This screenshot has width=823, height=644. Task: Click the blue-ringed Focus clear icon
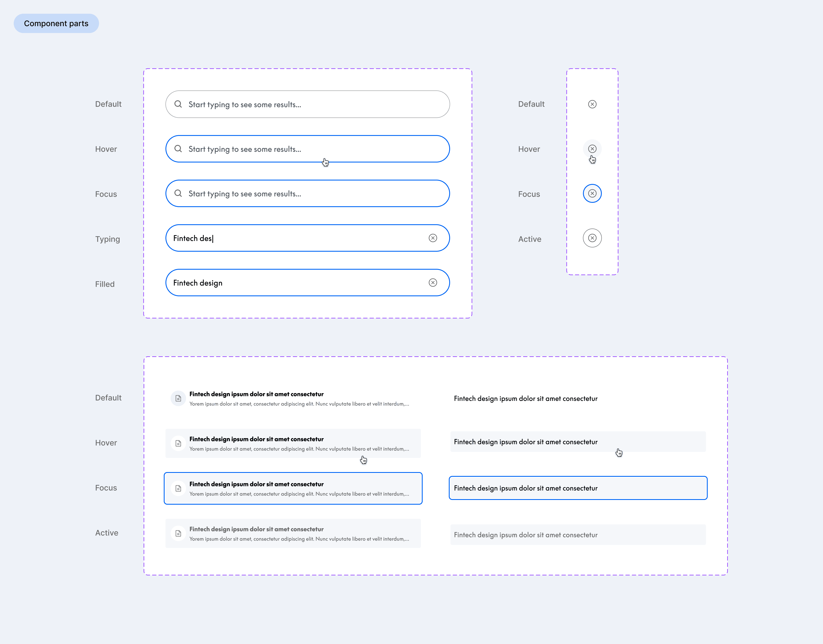(592, 193)
